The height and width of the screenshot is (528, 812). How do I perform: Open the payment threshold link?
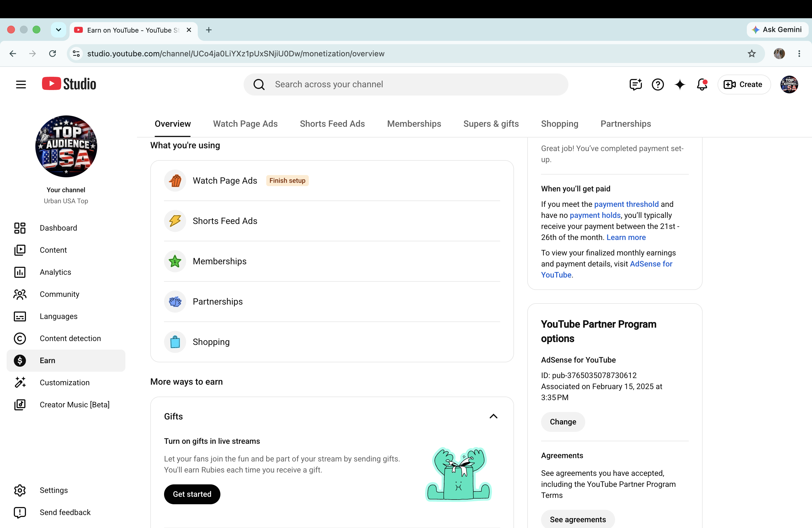pos(626,204)
